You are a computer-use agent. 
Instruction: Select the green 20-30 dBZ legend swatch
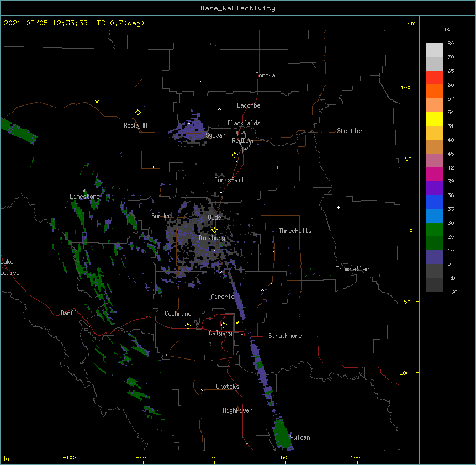(x=434, y=230)
